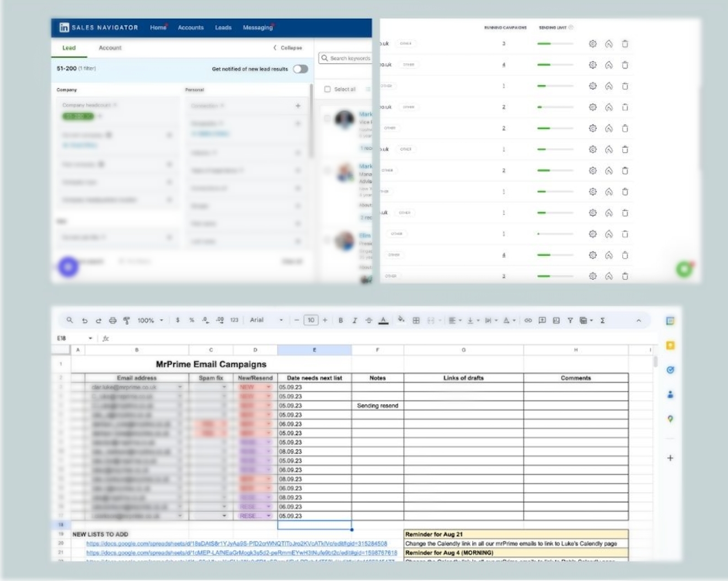The width and height of the screenshot is (728, 581).
Task: Open the text color picker
Action: point(383,320)
